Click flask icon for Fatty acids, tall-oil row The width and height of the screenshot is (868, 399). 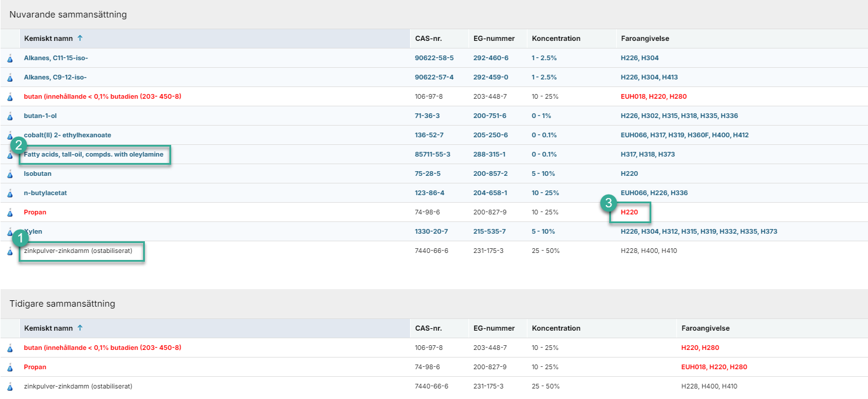10,155
